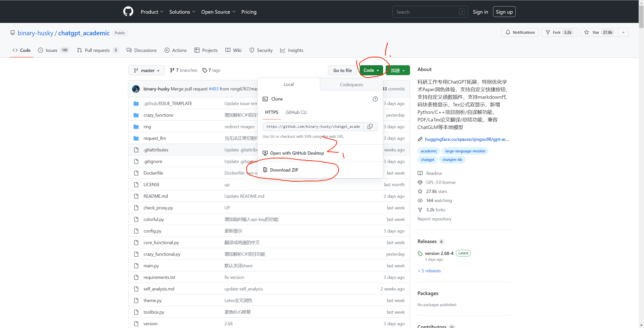
Task: Open the green 加速 dropdown
Action: [x=398, y=70]
